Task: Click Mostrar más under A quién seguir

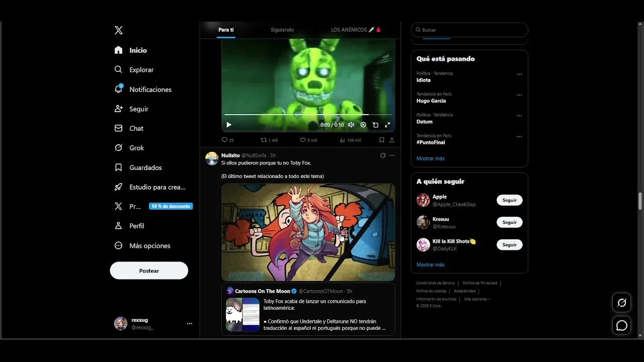Action: pyautogui.click(x=430, y=264)
